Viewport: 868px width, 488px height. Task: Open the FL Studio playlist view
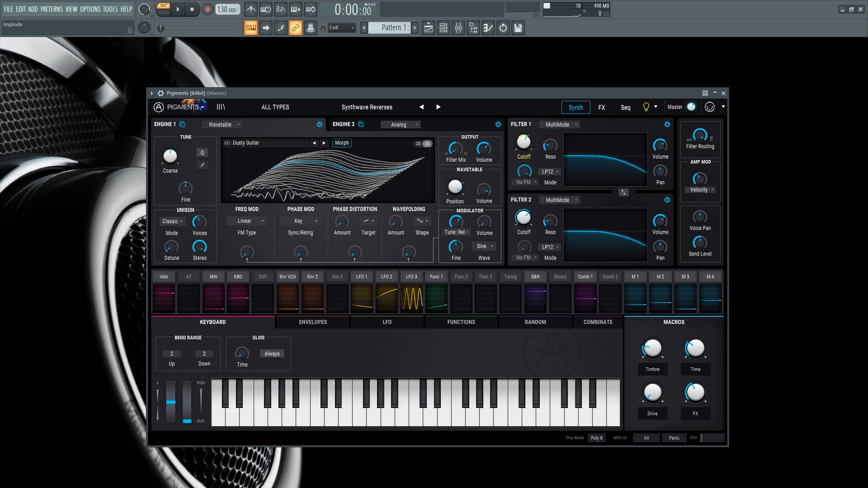(x=429, y=28)
